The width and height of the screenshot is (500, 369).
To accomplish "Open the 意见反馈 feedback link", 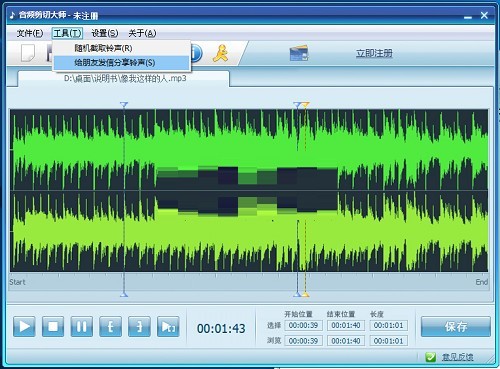I will 457,357.
